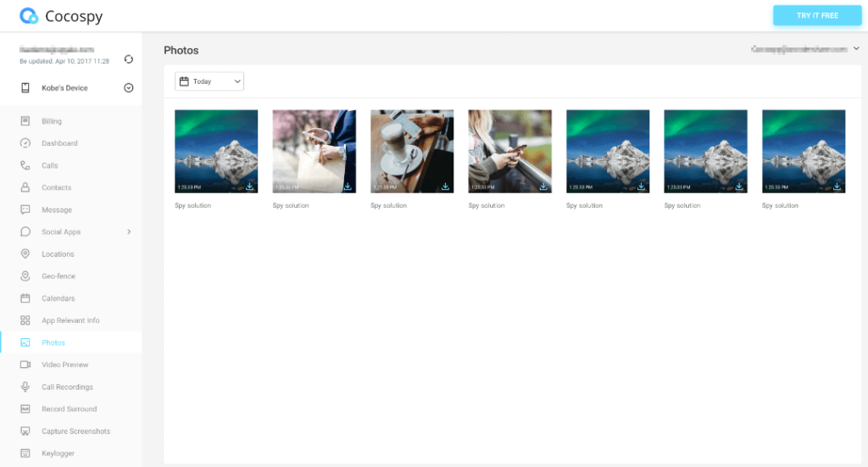
Task: Click the TRY IT FREE button
Action: pos(816,15)
